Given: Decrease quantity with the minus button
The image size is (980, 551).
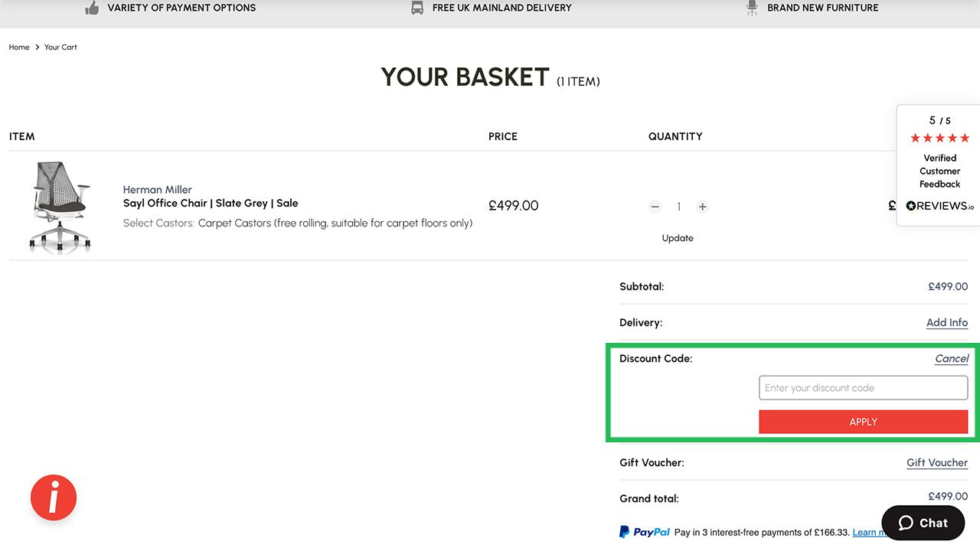Looking at the screenshot, I should coord(655,207).
